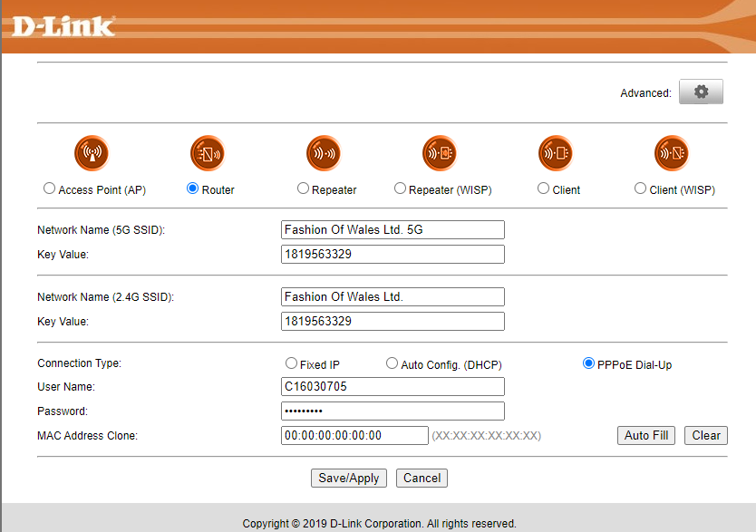Viewport: 756px width, 532px height.
Task: Focus the PPPoE Password field
Action: click(393, 411)
